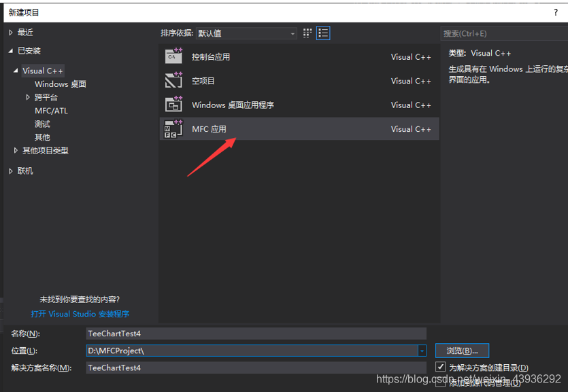The width and height of the screenshot is (568, 392).
Task: Expand the 其他项目类型 node
Action: tap(16, 150)
